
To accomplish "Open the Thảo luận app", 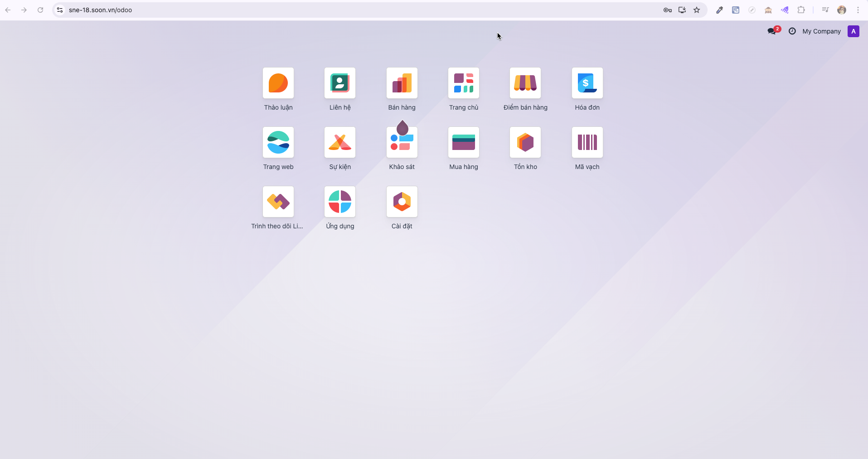I will [278, 83].
